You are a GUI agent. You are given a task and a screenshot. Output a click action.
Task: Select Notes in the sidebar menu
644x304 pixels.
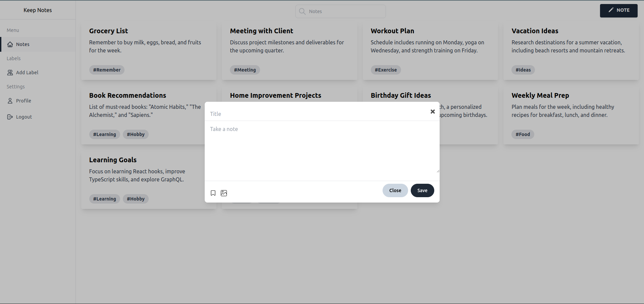[x=23, y=44]
